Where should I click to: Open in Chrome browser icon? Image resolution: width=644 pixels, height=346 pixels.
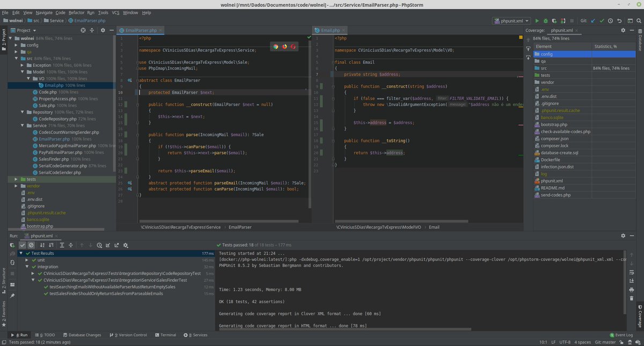(275, 47)
